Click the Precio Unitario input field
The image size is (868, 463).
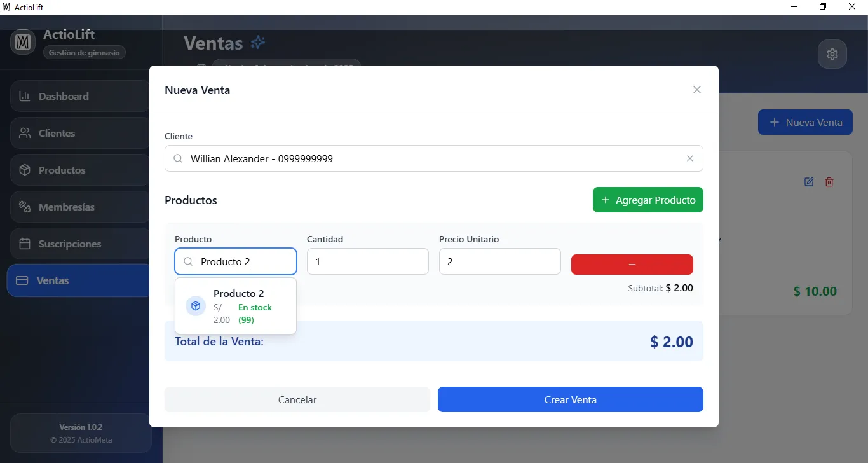click(x=499, y=261)
